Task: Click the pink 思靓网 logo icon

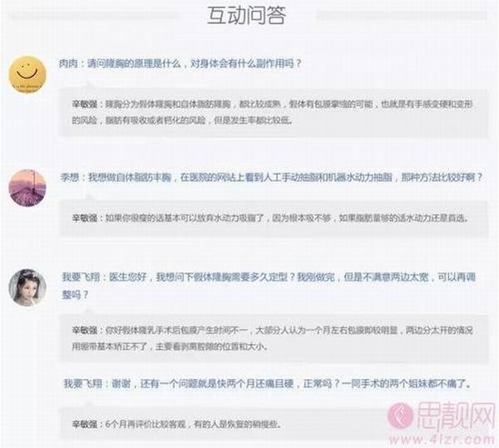Action: 400,416
